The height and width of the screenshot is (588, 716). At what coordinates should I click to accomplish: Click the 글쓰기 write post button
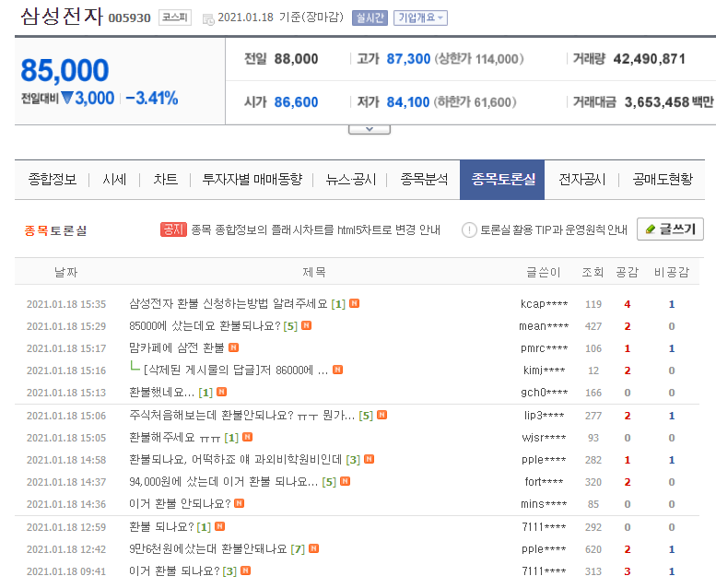pyautogui.click(x=670, y=229)
